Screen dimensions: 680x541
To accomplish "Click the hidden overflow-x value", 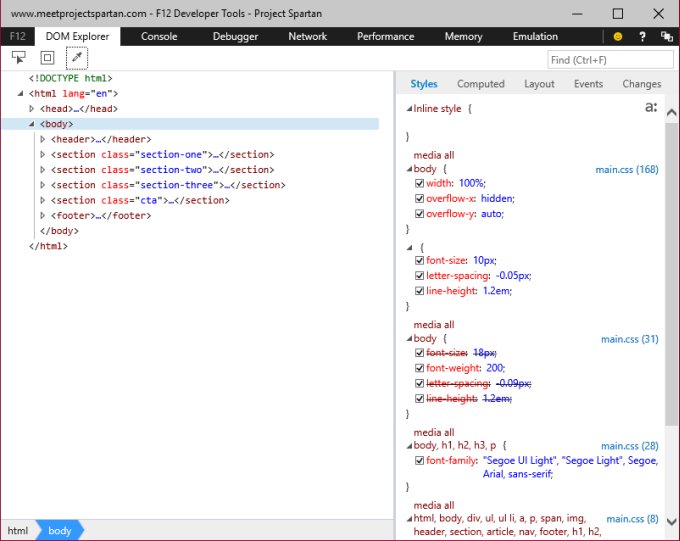I will [496, 198].
